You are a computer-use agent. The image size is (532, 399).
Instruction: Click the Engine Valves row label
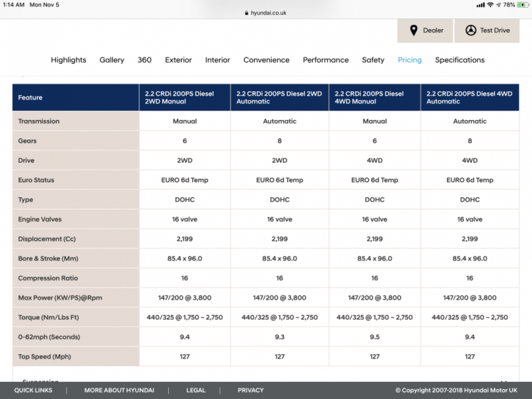[40, 219]
